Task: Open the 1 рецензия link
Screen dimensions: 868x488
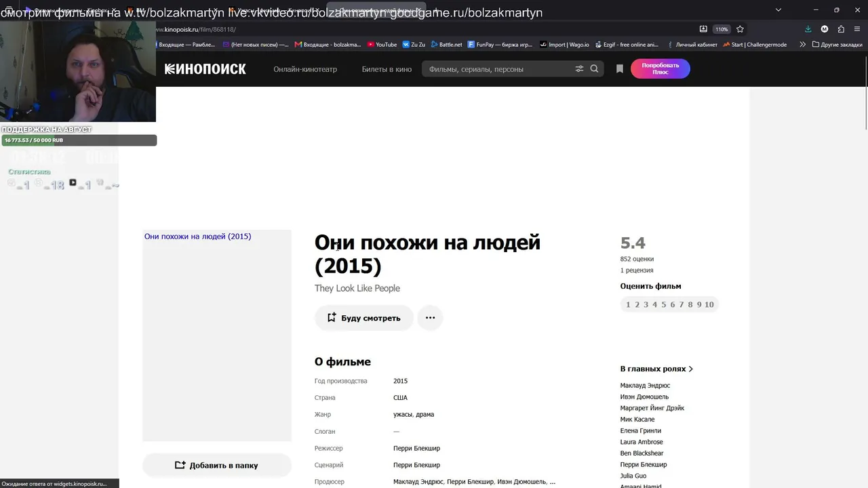Action: click(637, 270)
